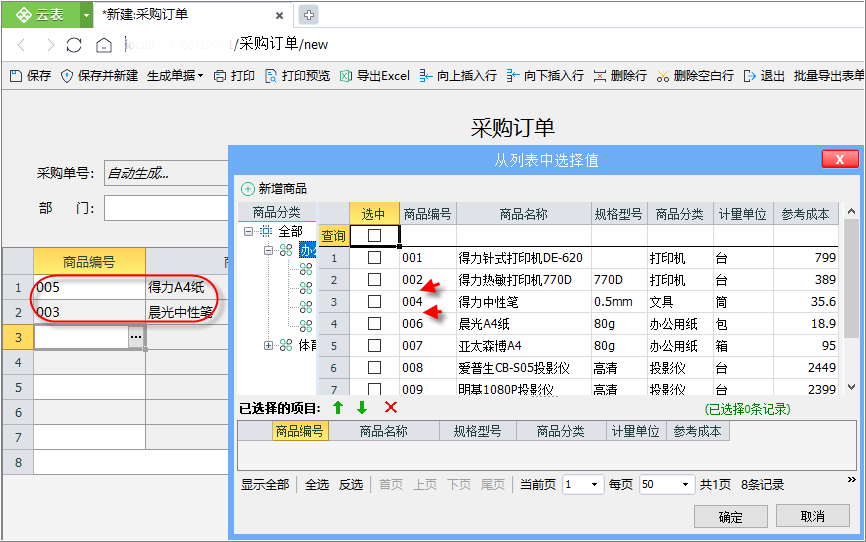Sort by 商品名称 column header in list
866x542 pixels.
click(523, 214)
